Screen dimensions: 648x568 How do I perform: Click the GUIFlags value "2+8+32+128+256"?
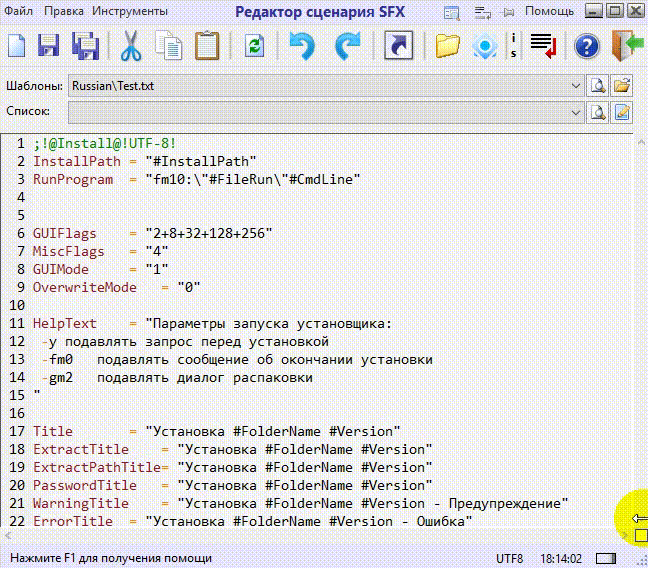coord(209,233)
